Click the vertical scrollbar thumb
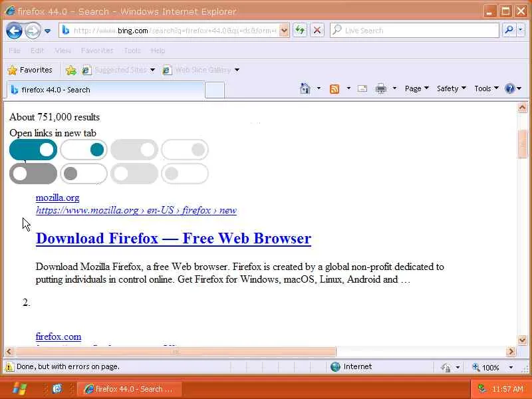The image size is (532, 399). tap(522, 144)
